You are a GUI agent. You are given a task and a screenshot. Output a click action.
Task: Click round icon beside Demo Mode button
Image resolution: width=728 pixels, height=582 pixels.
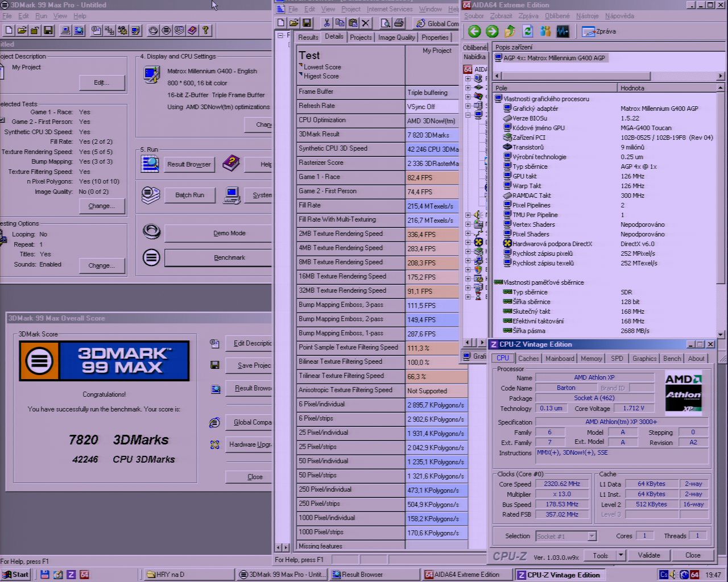point(151,232)
